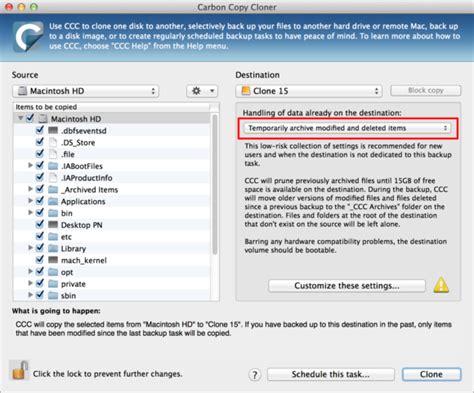Click the question mark help button
This screenshot has width=474, height=393.
pyautogui.click(x=255, y=375)
